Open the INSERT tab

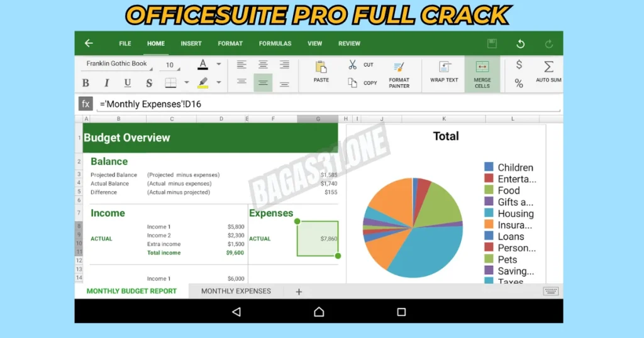pos(191,43)
